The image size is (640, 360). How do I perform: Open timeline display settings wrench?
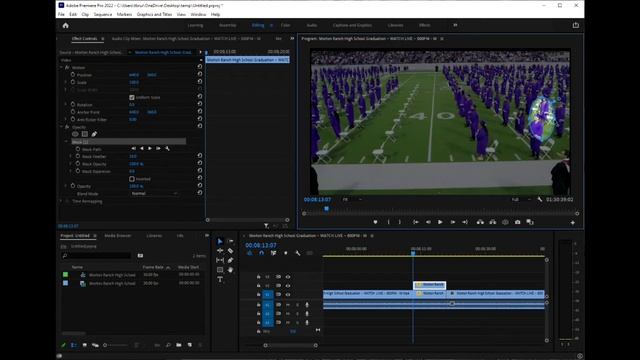(298, 253)
